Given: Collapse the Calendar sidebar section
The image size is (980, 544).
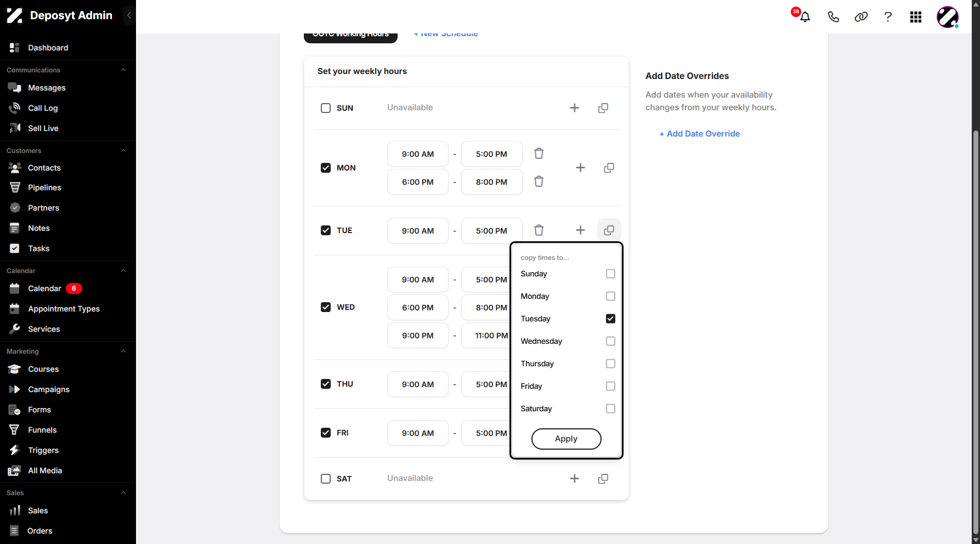Looking at the screenshot, I should pos(123,271).
